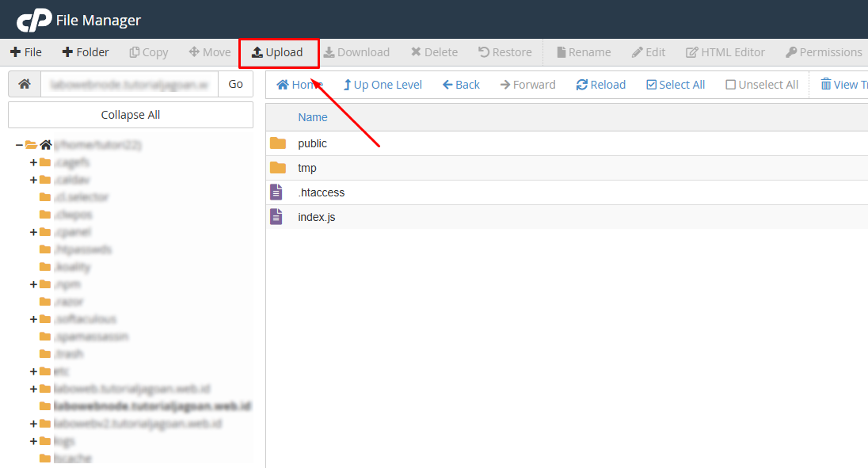
Task: Open the Permissions tool
Action: pos(824,52)
